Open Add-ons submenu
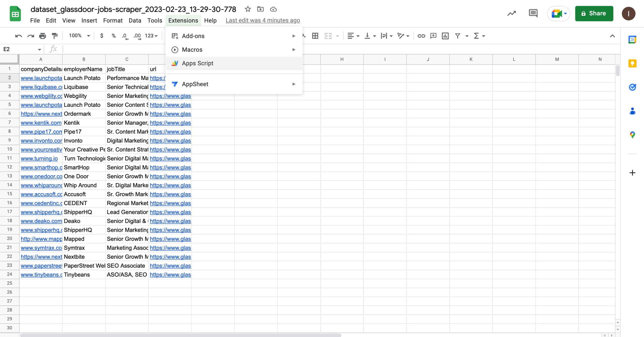644x337 pixels. pyautogui.click(x=234, y=36)
